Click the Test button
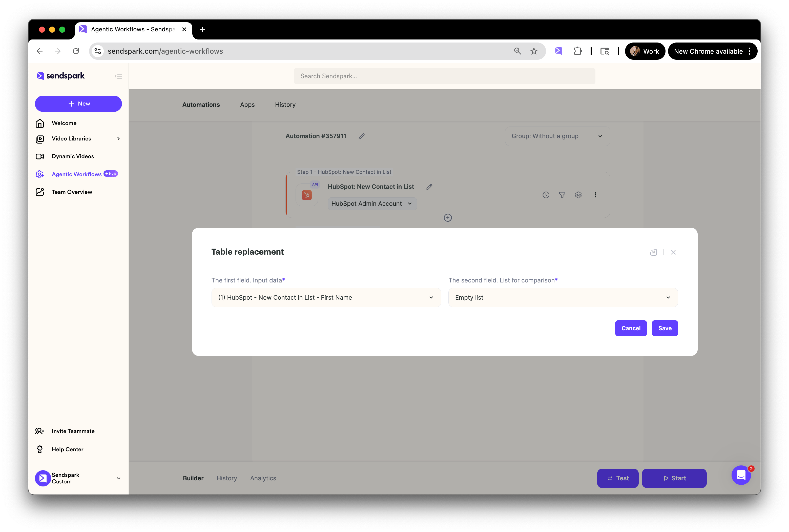Viewport: 789px width, 532px height. pyautogui.click(x=617, y=478)
